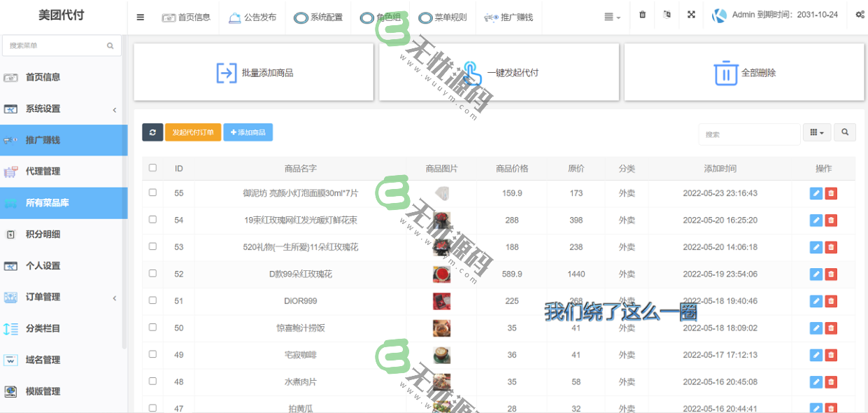Click the refresh icon above the product table

coord(152,132)
